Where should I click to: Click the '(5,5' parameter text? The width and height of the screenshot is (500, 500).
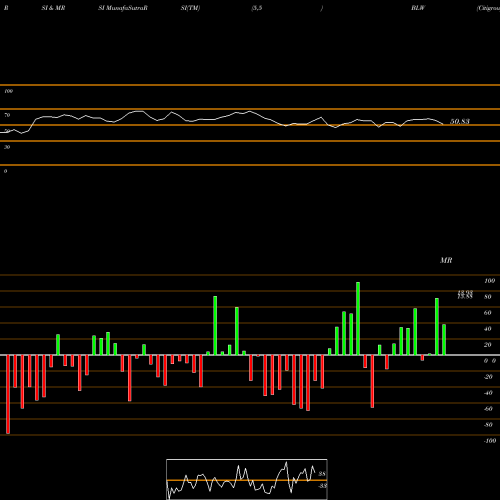point(257,8)
